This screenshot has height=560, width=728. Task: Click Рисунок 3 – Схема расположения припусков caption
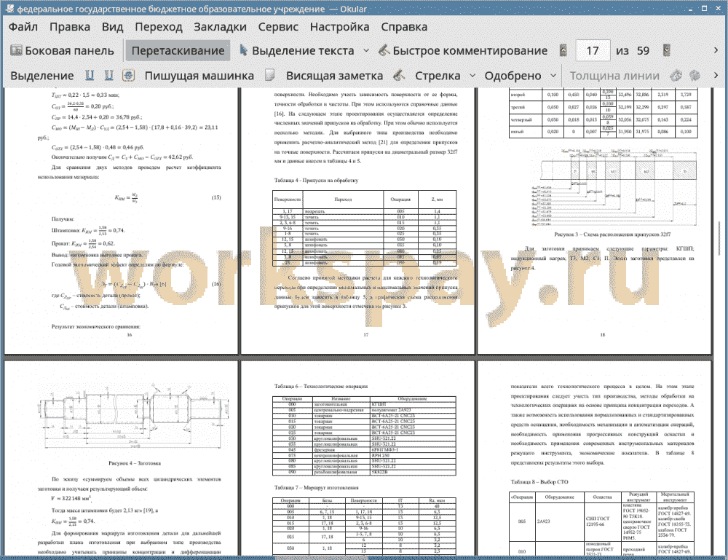612,234
